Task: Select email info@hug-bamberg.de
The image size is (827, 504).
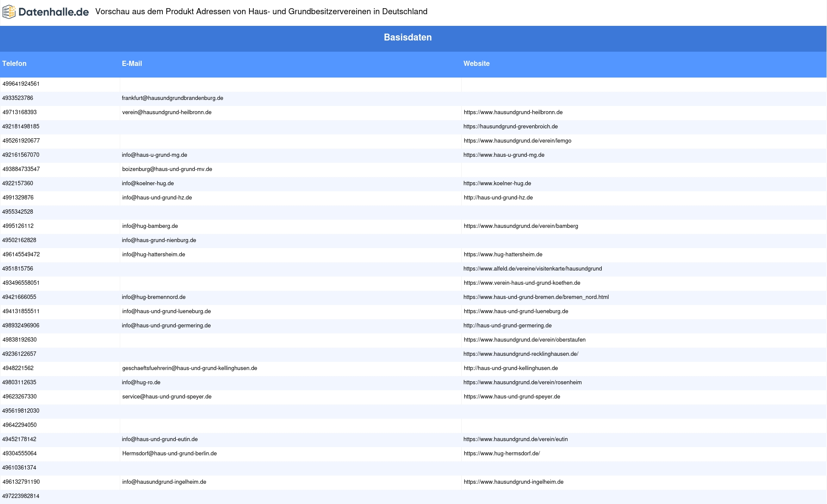Action: (150, 226)
